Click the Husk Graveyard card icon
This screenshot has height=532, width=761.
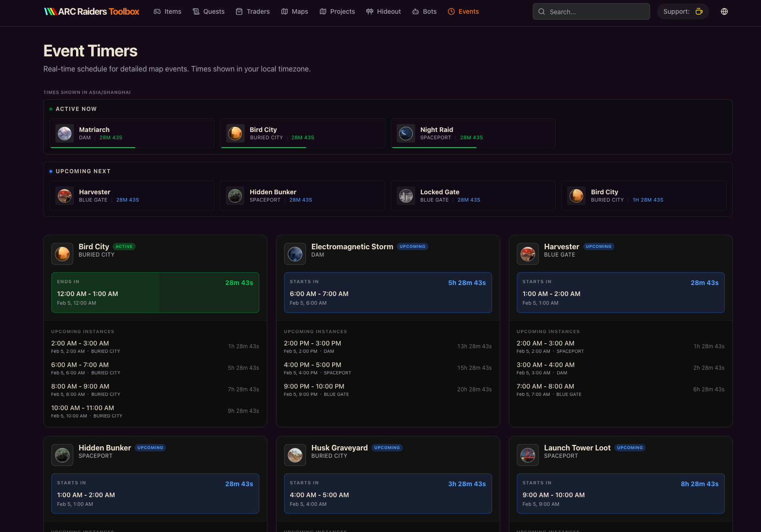295,455
